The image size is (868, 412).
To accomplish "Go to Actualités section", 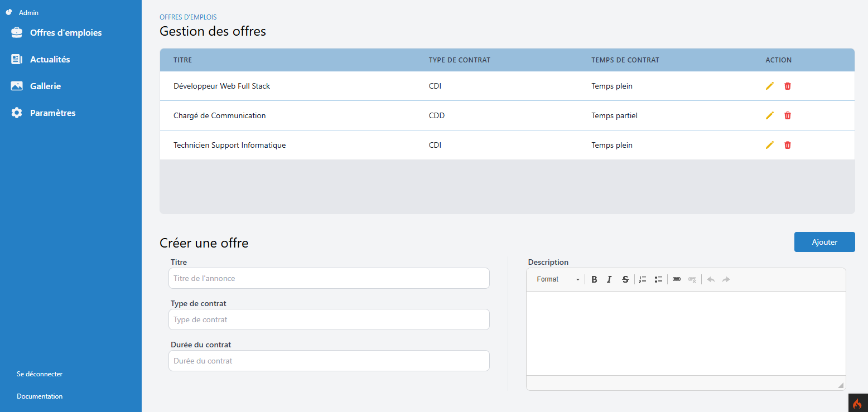I will tap(50, 60).
